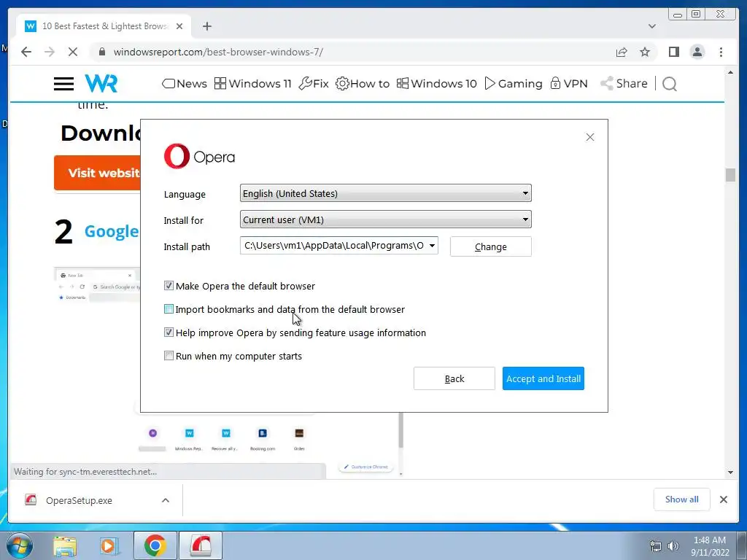
Task: Open the WR hamburger menu
Action: pyautogui.click(x=63, y=84)
